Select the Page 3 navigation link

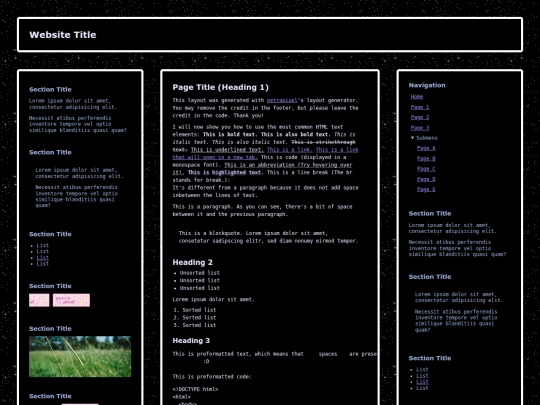[x=420, y=127]
